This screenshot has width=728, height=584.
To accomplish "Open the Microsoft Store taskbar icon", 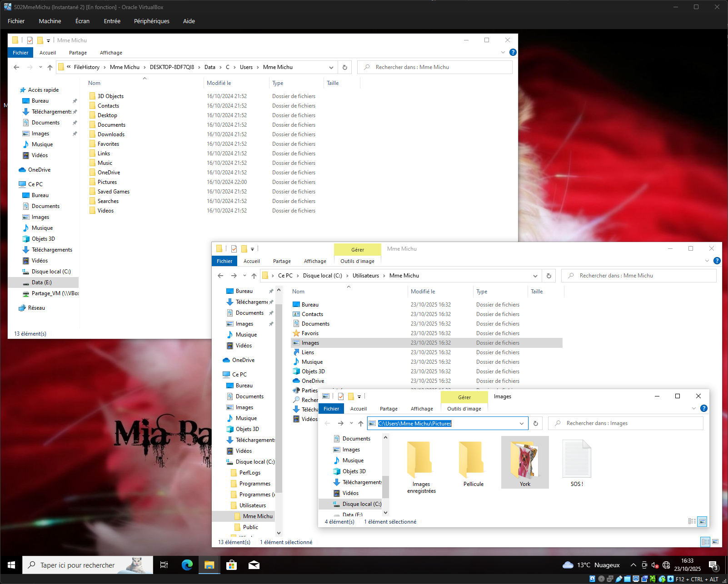I will (231, 565).
